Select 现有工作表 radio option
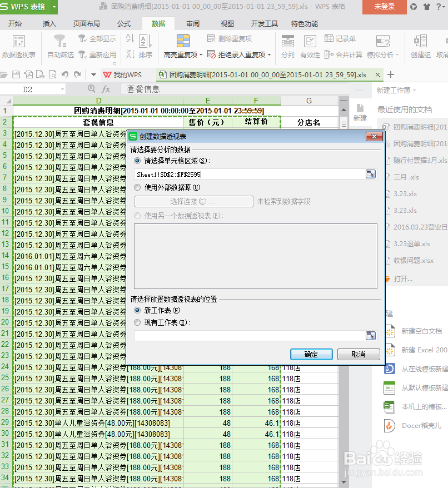 point(137,323)
